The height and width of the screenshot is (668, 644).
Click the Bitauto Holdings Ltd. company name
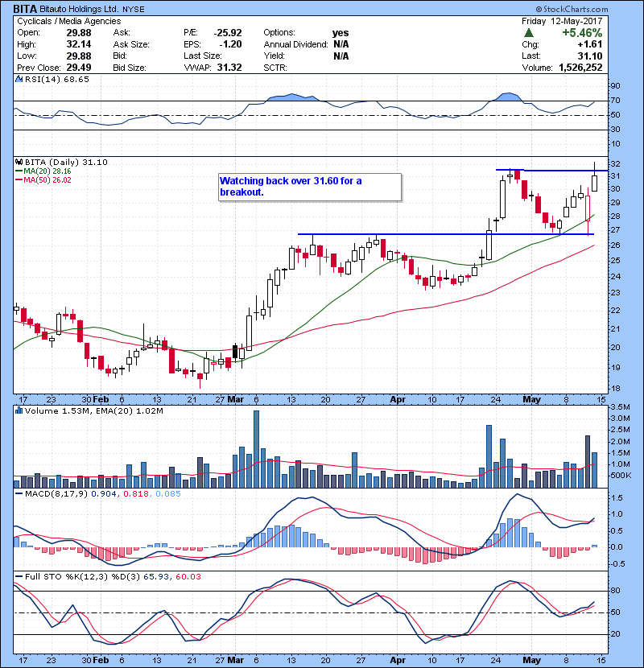point(79,9)
